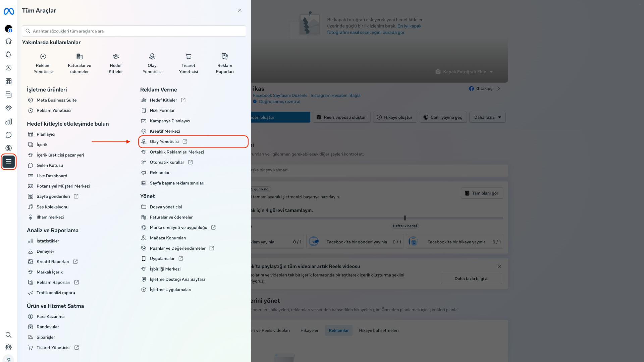Screen dimensions: 644x362
Task: Click the table grid icon in sidebar
Action: tap(9, 81)
